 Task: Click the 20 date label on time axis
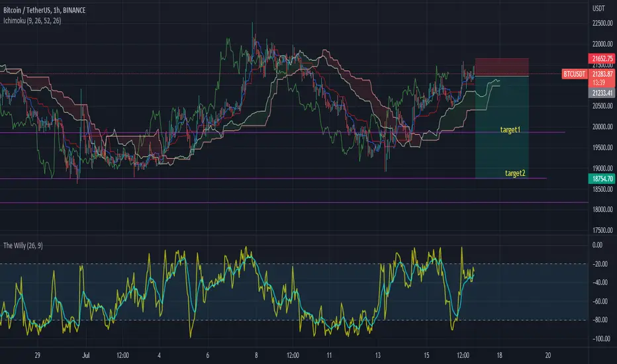[x=547, y=355]
